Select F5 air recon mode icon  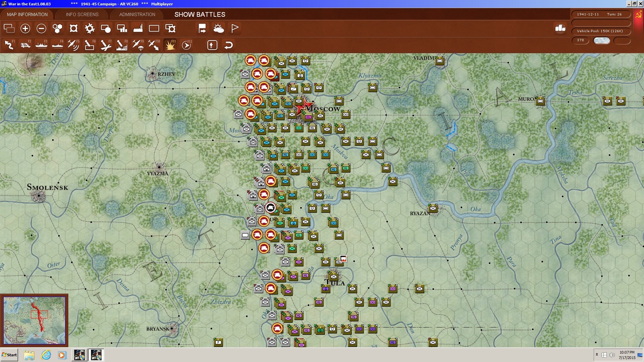73,45
